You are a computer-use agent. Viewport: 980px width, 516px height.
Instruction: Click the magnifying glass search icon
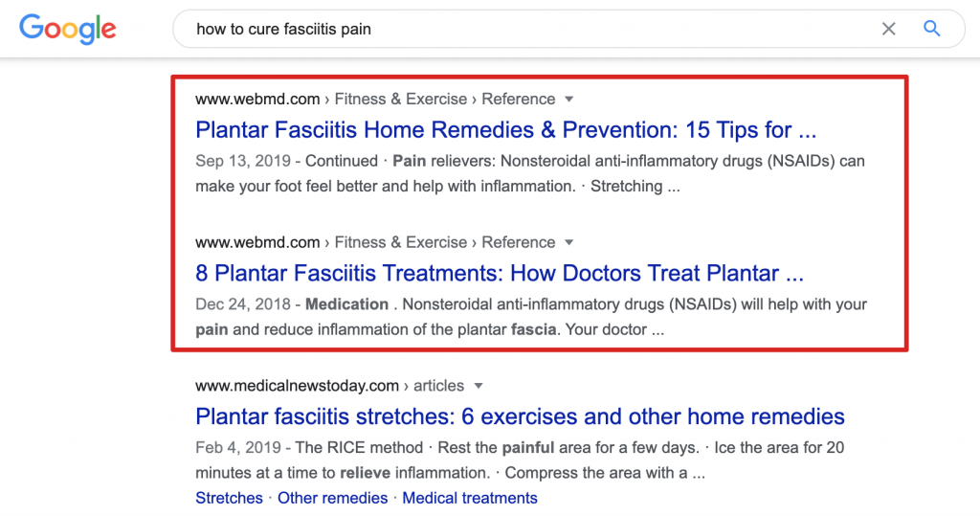pyautogui.click(x=932, y=29)
